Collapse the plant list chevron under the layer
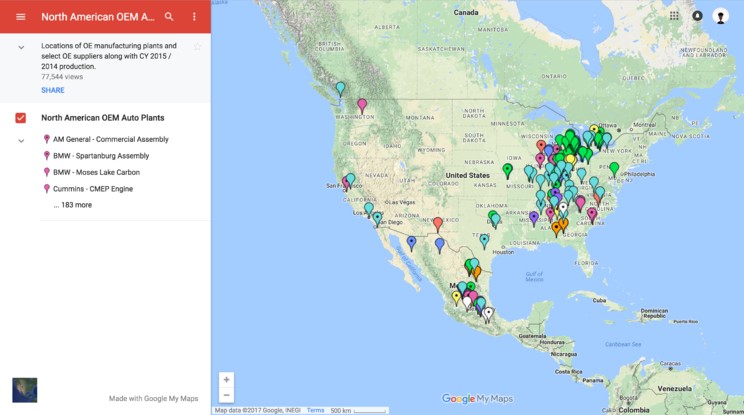744x415 pixels. [x=21, y=140]
